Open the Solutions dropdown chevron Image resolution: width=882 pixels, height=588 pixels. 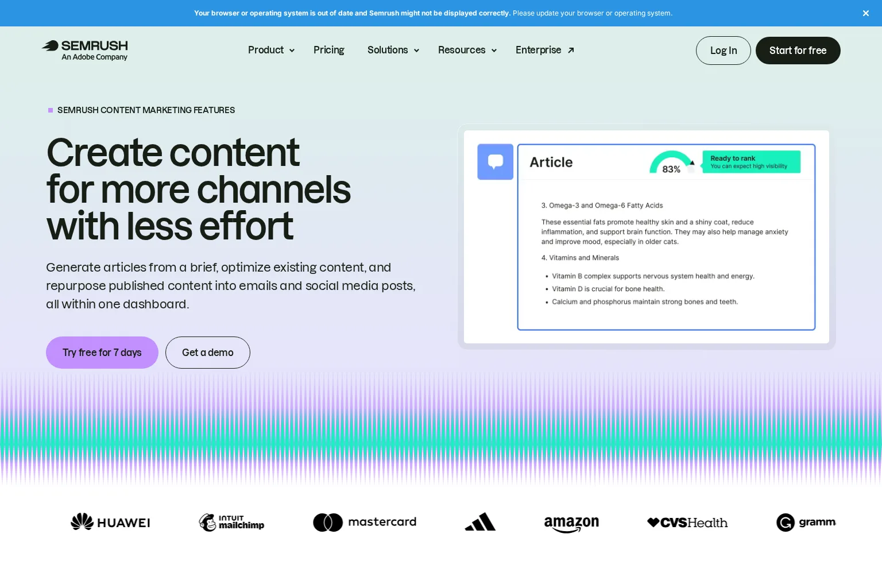416,51
